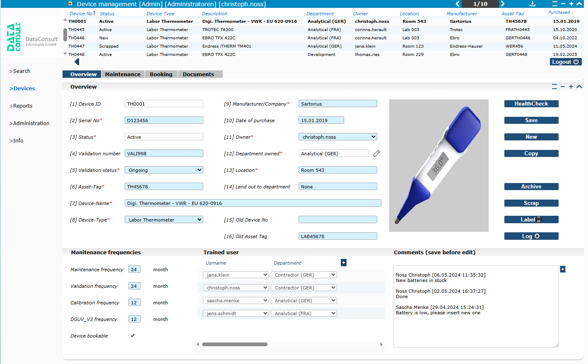The image size is (588, 364).
Task: Open the Documents tab
Action: (198, 75)
